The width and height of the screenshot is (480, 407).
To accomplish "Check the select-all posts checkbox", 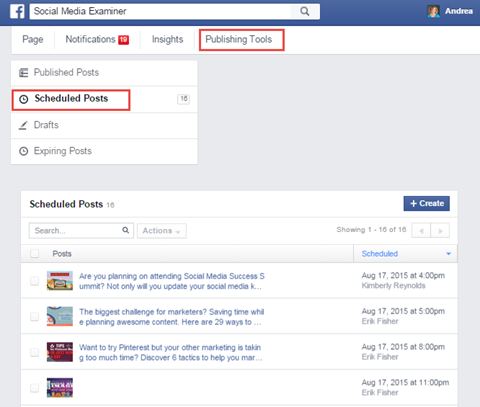I will click(34, 254).
